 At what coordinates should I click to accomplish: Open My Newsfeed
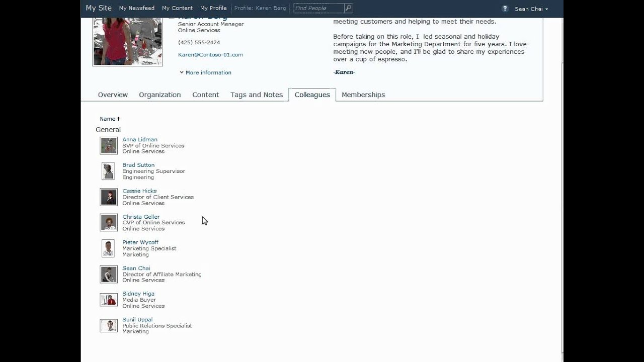click(x=137, y=8)
